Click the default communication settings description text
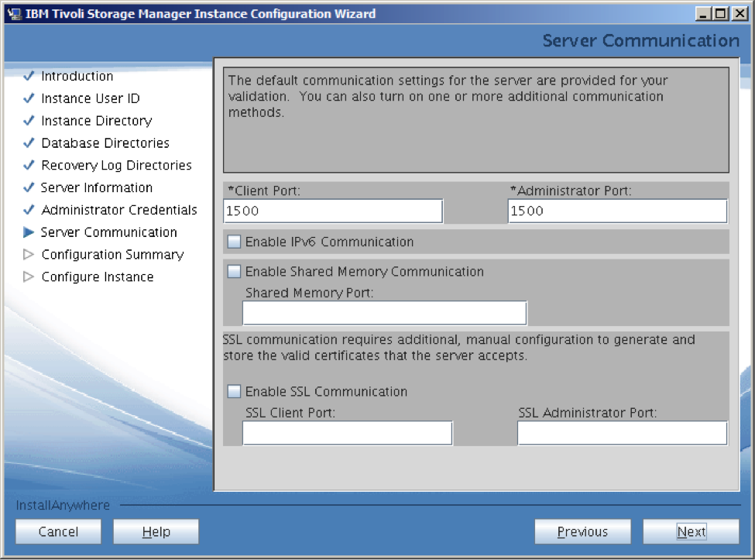 click(x=448, y=96)
